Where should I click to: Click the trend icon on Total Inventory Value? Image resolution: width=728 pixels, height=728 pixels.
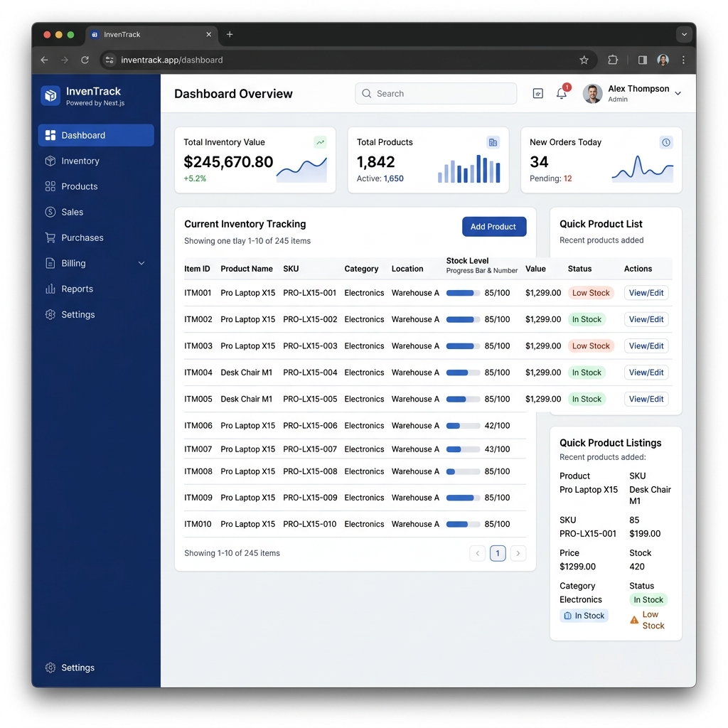pos(320,142)
